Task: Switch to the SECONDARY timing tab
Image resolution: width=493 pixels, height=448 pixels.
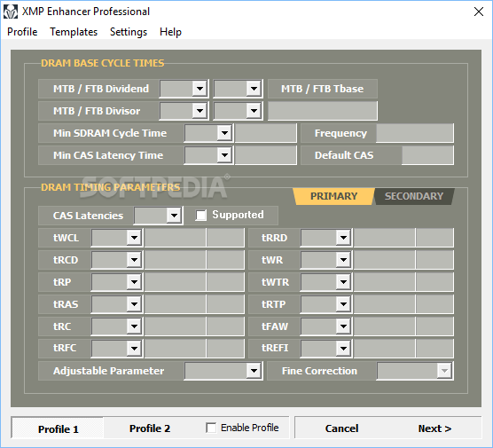Action: [414, 196]
